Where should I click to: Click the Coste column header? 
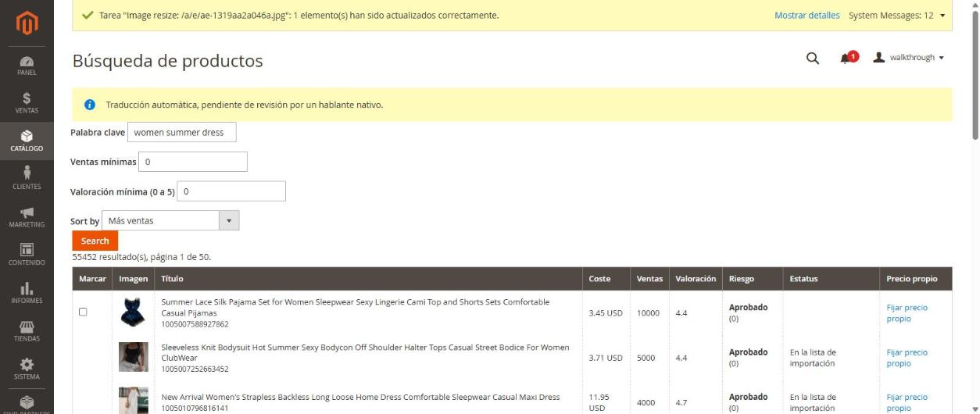point(606,279)
